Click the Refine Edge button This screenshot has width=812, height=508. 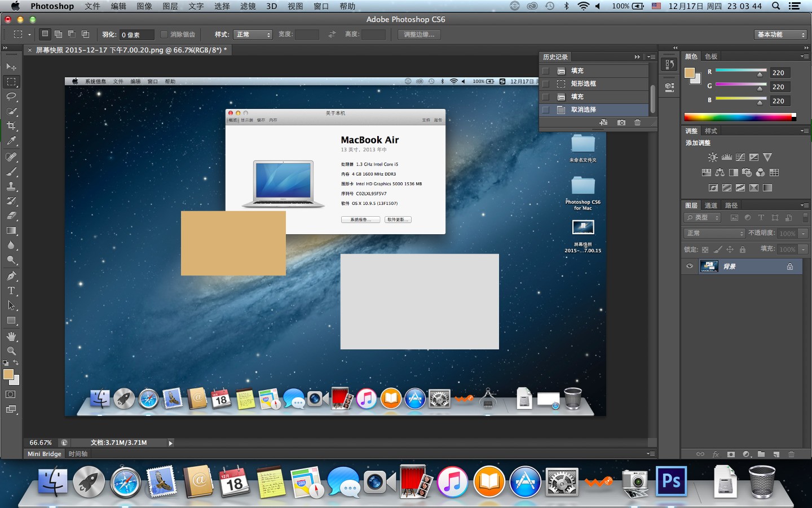point(419,34)
